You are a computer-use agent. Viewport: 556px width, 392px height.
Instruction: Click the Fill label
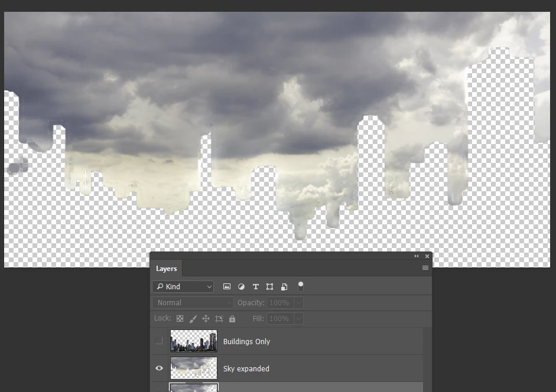coord(258,319)
